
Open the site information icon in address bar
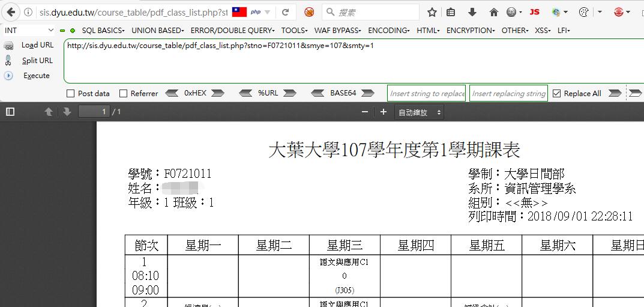(28, 13)
